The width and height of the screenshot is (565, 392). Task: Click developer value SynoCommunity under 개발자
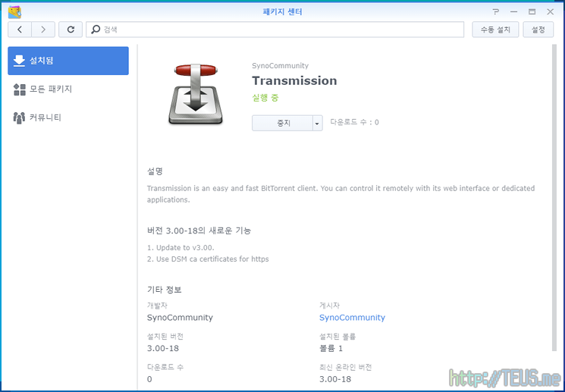(180, 318)
